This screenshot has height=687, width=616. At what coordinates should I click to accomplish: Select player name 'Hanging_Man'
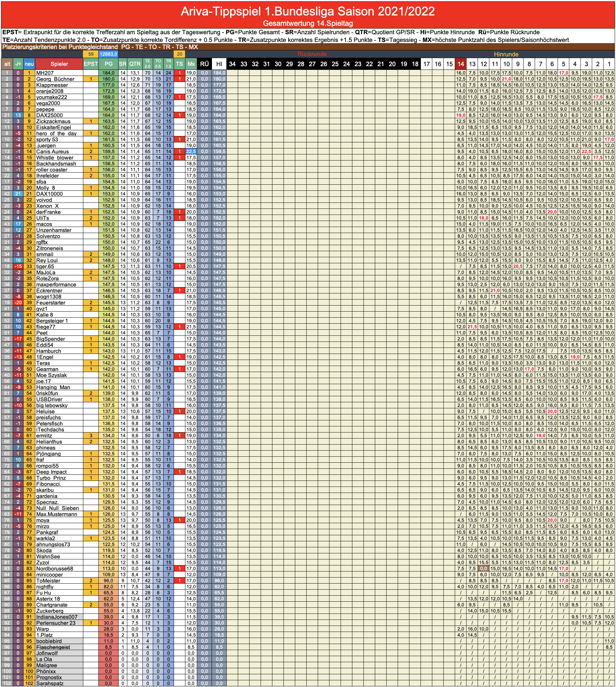coord(53,387)
